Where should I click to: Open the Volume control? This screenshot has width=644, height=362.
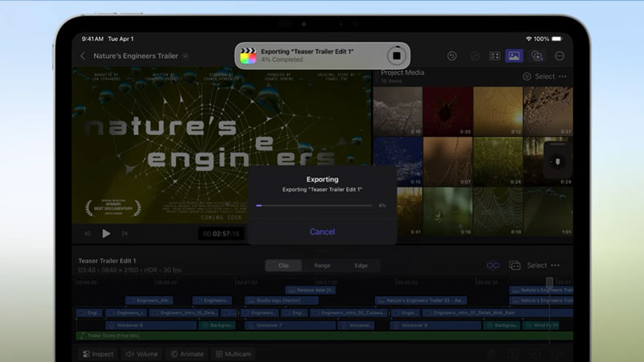(x=142, y=354)
